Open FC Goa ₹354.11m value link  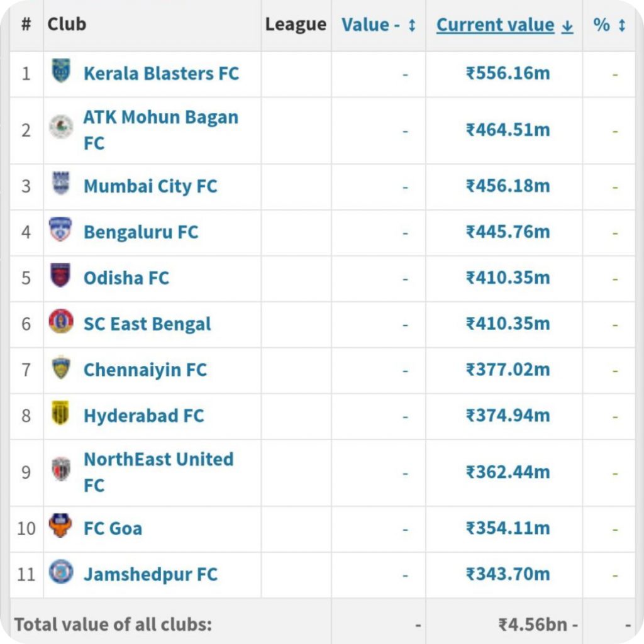508,528
